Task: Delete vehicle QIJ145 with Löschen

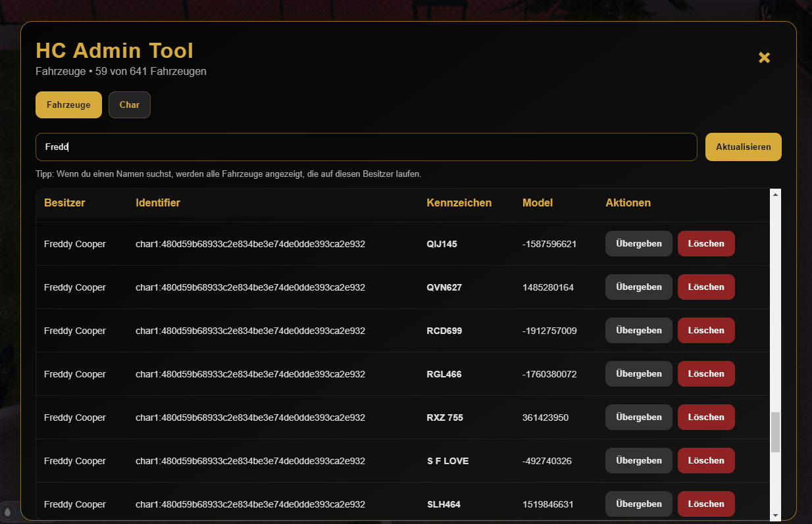Action: (x=706, y=243)
